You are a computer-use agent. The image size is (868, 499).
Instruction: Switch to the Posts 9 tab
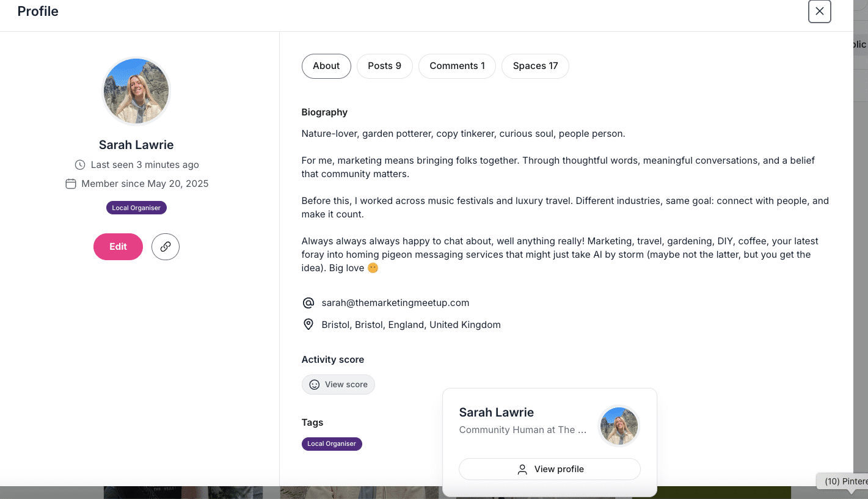point(385,66)
